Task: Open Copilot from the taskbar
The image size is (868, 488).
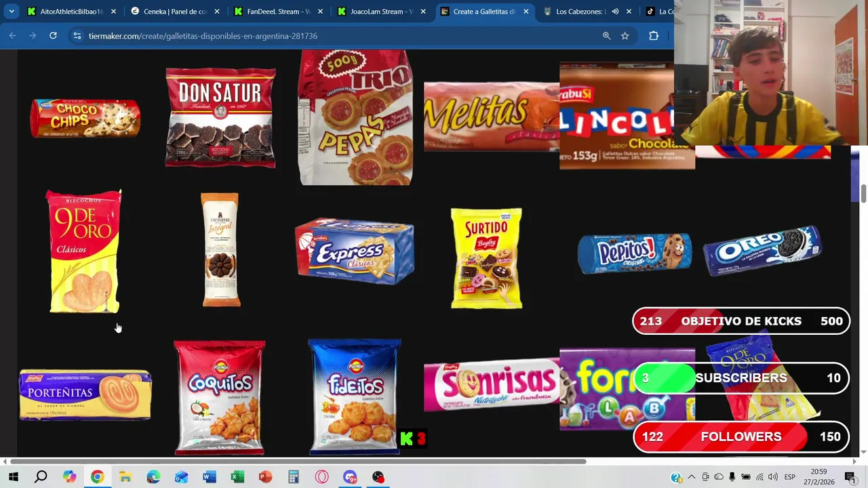Action: tap(69, 476)
